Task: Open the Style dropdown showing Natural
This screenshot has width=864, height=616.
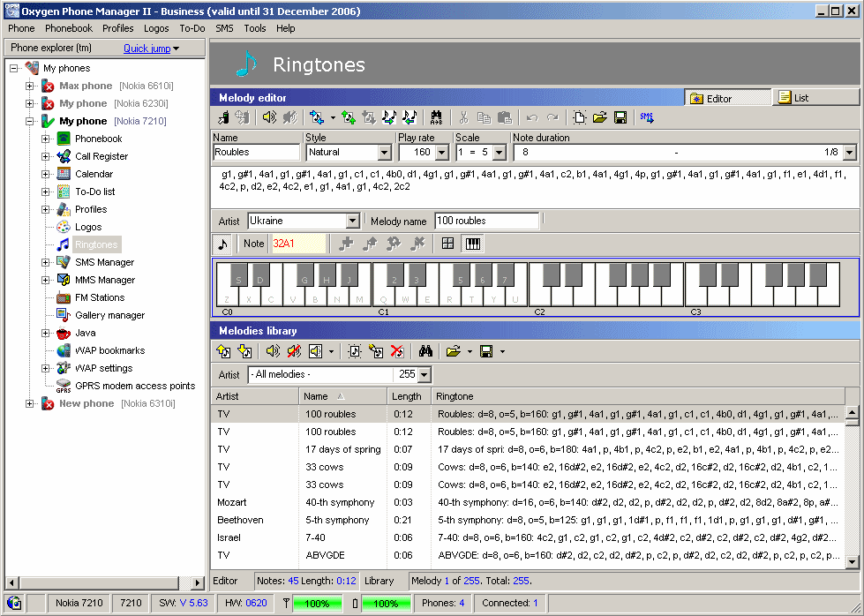Action: 384,153
